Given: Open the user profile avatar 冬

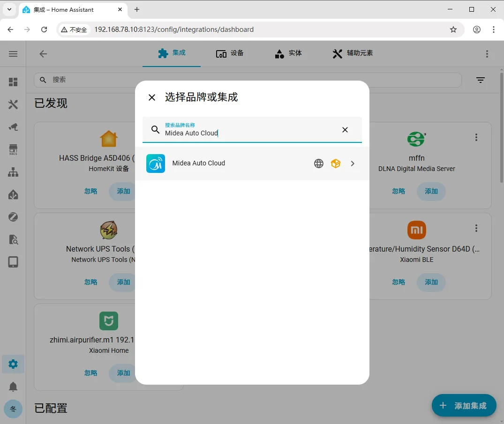Looking at the screenshot, I should coord(13,409).
